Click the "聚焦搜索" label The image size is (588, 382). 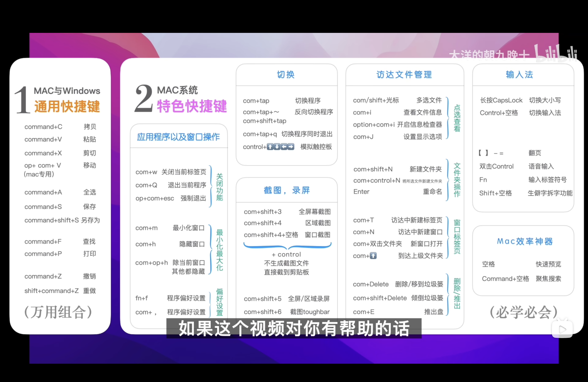click(549, 279)
